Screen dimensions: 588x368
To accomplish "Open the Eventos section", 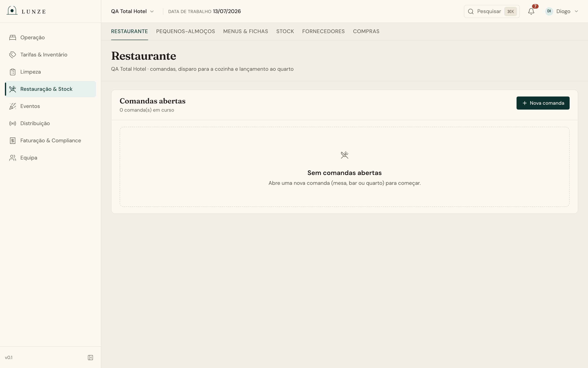I will click(50, 106).
